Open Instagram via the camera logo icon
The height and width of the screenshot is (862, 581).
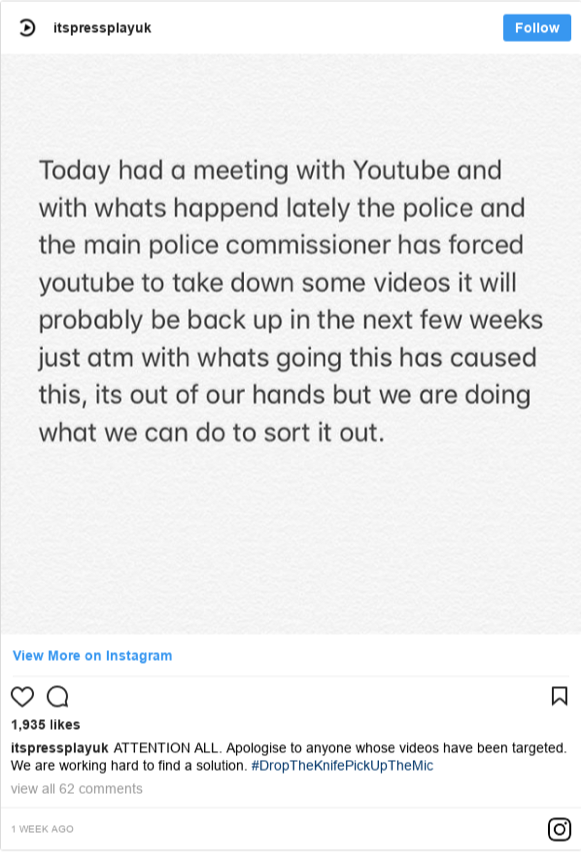[x=559, y=829]
